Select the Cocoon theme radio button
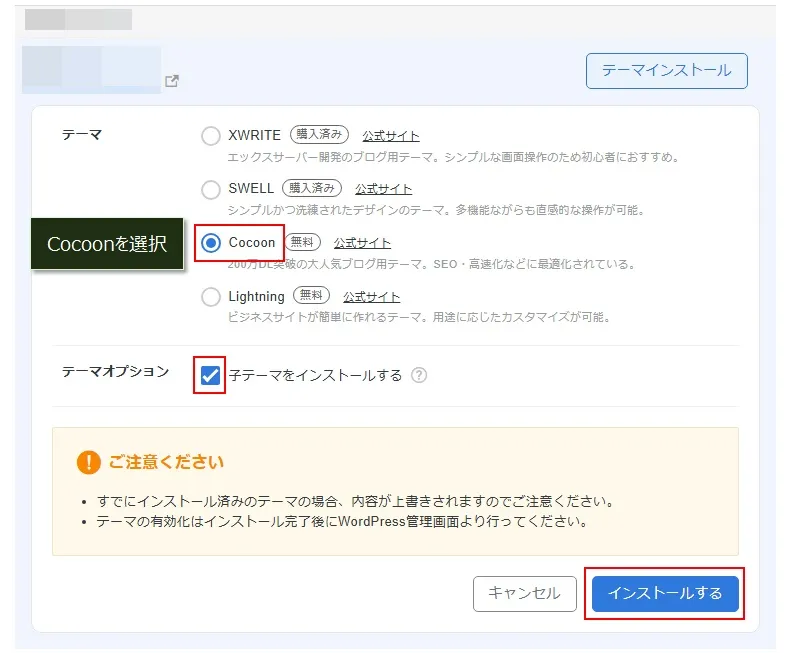The width and height of the screenshot is (789, 653). tap(211, 243)
